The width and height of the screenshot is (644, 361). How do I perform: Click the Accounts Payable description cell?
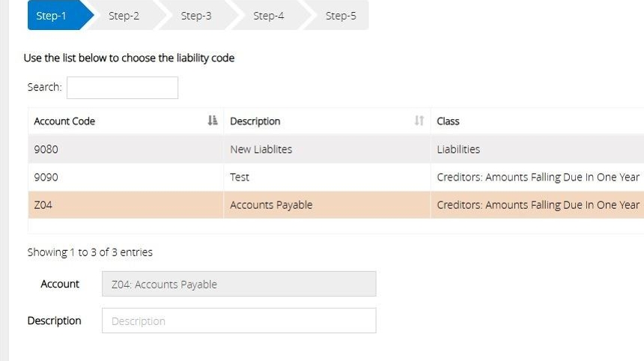271,204
